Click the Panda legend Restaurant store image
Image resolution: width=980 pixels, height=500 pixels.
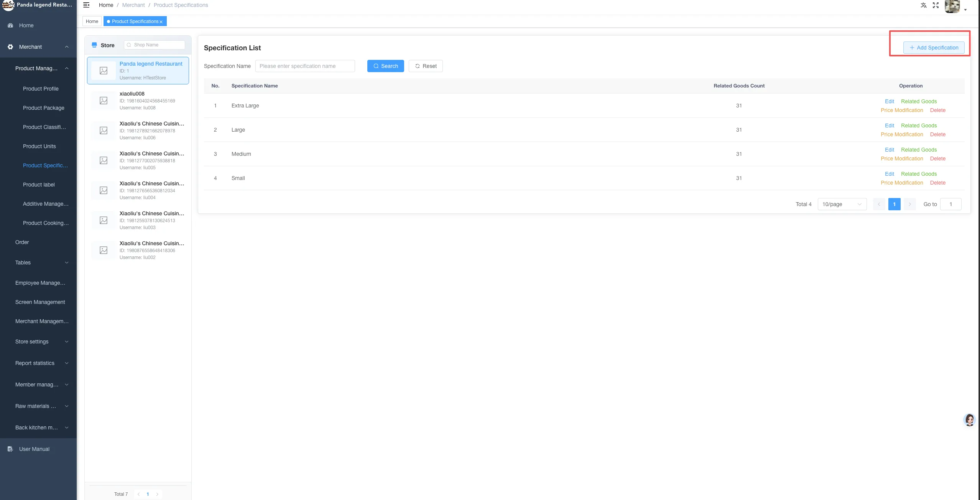tap(104, 71)
